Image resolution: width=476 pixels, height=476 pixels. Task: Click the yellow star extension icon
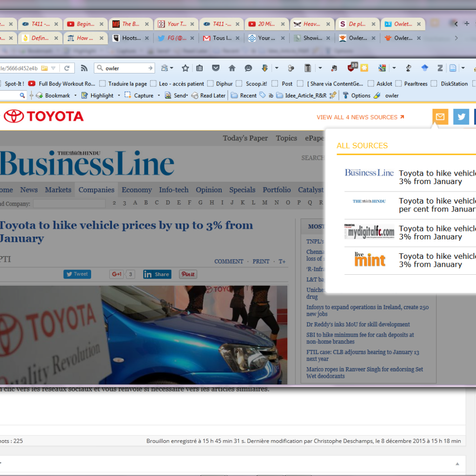click(x=364, y=68)
